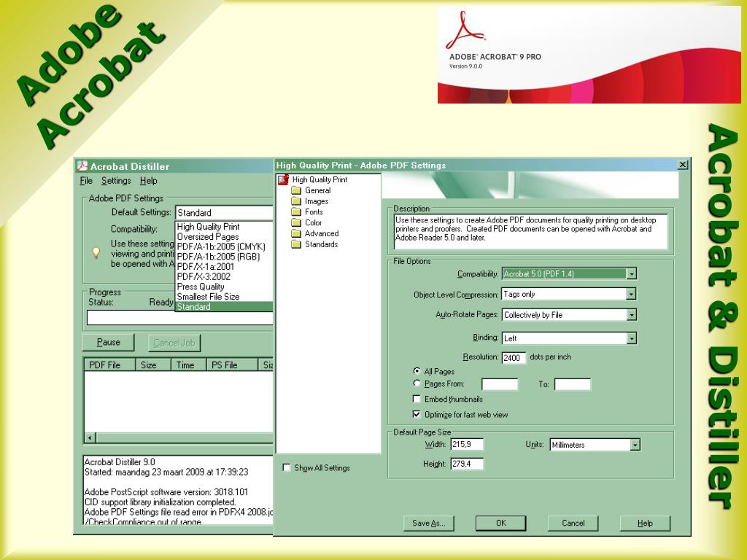Check the Show All Settings box
747x560 pixels.
286,467
